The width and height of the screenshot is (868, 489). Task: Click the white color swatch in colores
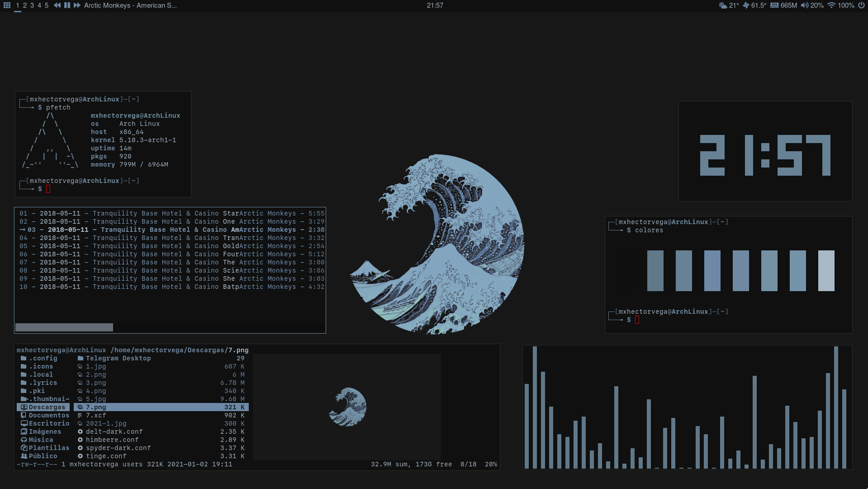(x=826, y=271)
